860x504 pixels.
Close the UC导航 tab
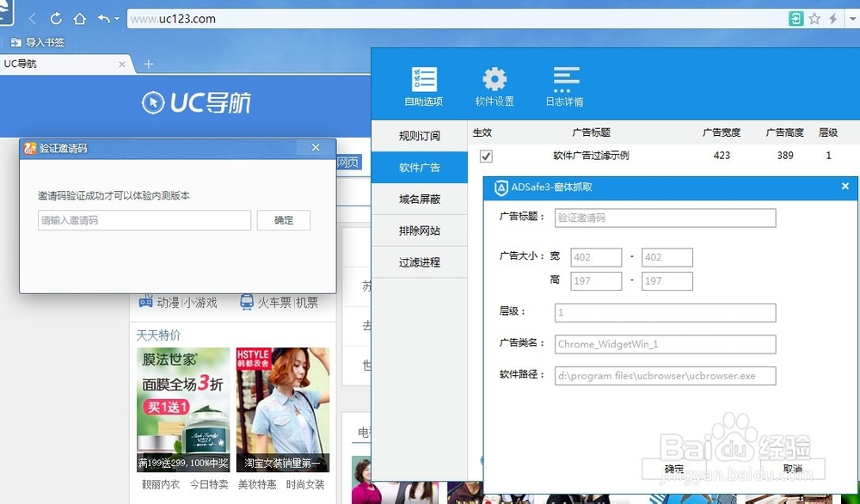tap(122, 65)
